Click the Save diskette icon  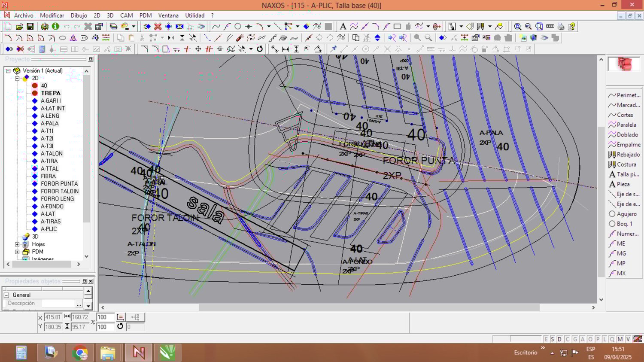tap(30, 27)
